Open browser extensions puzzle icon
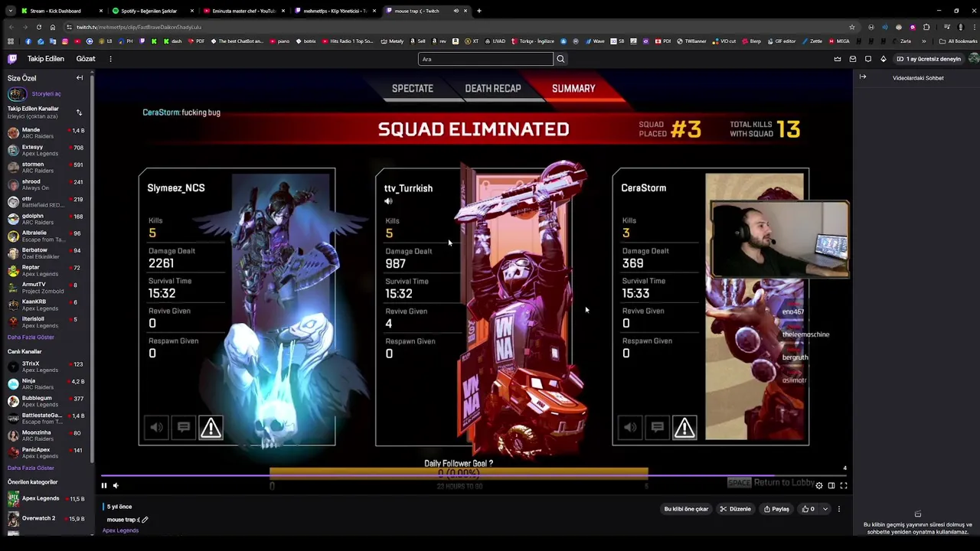 [926, 27]
